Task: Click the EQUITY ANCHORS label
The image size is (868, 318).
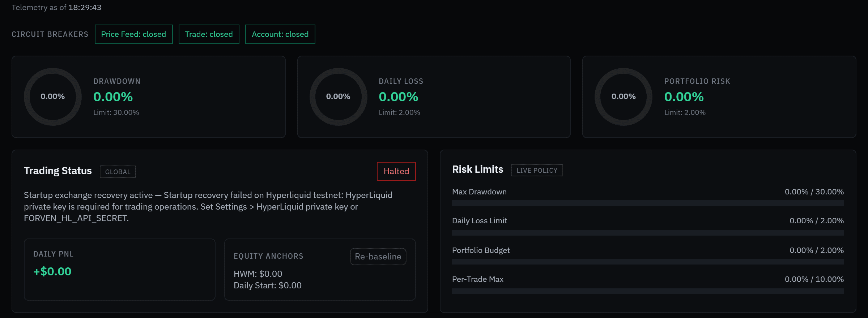Action: pyautogui.click(x=268, y=256)
